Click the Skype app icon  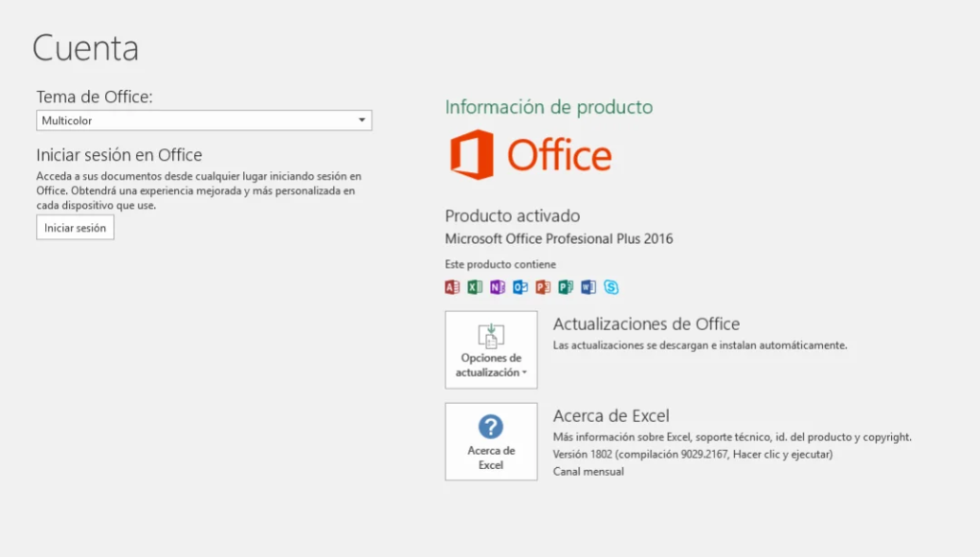pyautogui.click(x=612, y=287)
